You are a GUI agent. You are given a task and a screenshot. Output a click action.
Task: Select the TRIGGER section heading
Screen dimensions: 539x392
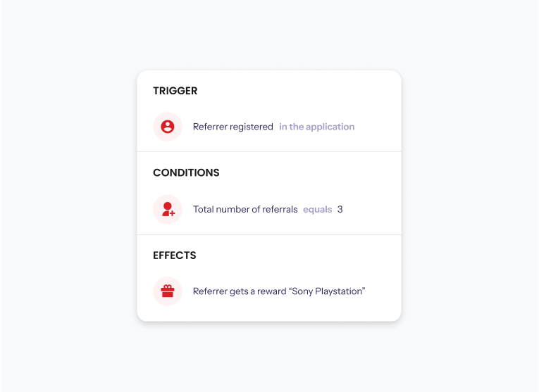click(x=175, y=91)
